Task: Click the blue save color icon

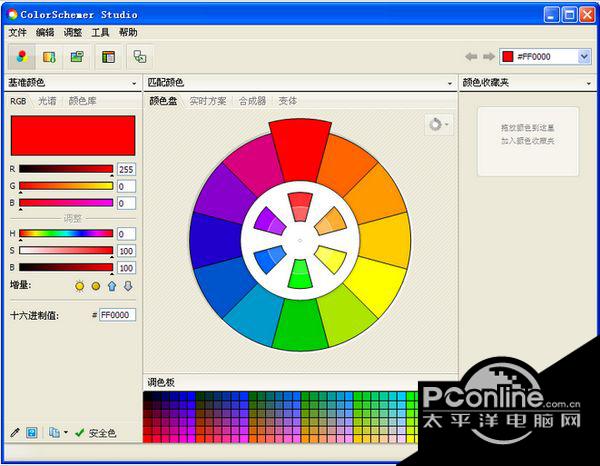Action: (32, 433)
